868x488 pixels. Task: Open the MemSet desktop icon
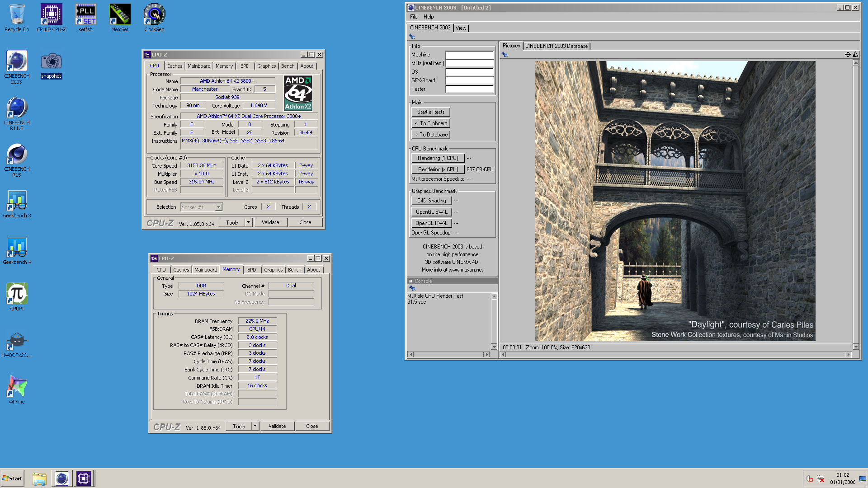120,18
